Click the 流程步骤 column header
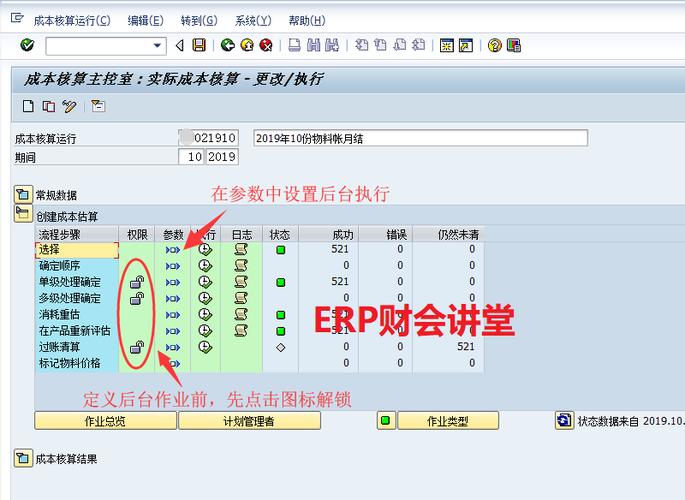The width and height of the screenshot is (685, 500). (77, 234)
